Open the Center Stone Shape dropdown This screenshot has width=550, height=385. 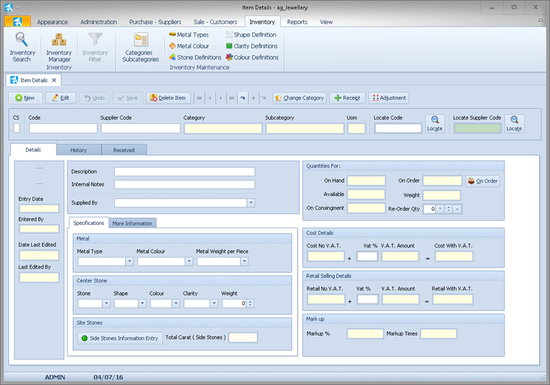tap(142, 303)
